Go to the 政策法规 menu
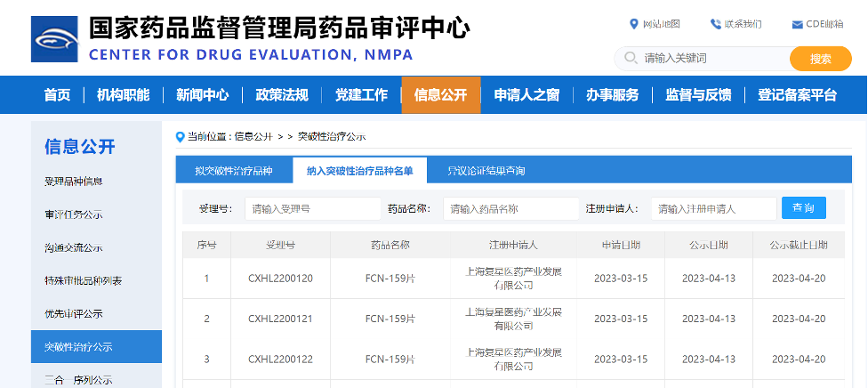Screen dimensions: 868x388 pos(281,95)
